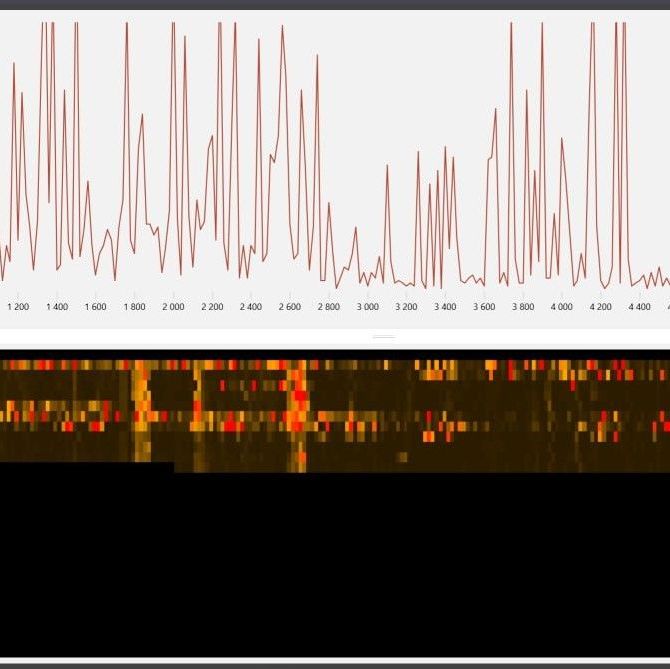Click the 1 800 axis label
670x669 pixels.
[x=134, y=307]
